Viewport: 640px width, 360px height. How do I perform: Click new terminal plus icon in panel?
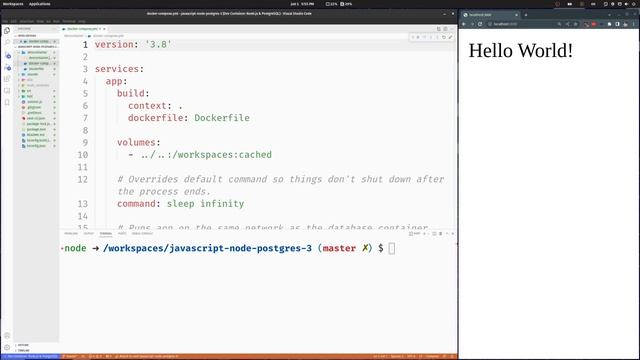coord(424,233)
